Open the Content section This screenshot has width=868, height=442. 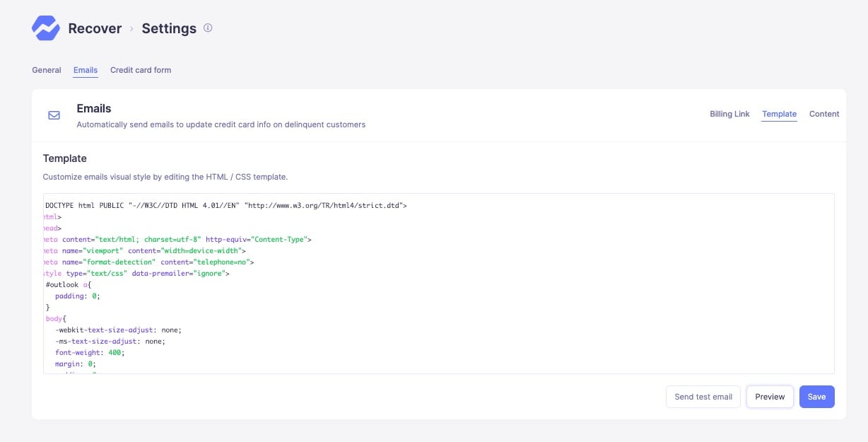[x=824, y=114]
